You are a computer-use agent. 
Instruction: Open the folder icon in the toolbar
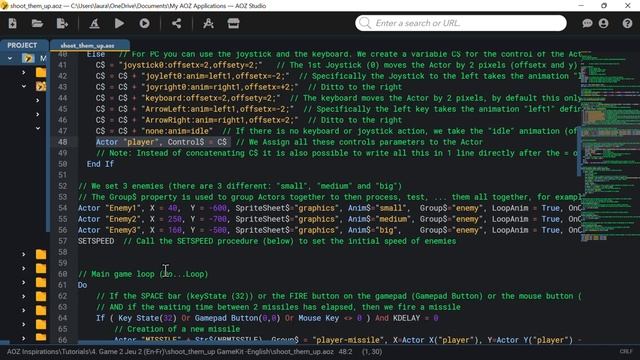37,23
